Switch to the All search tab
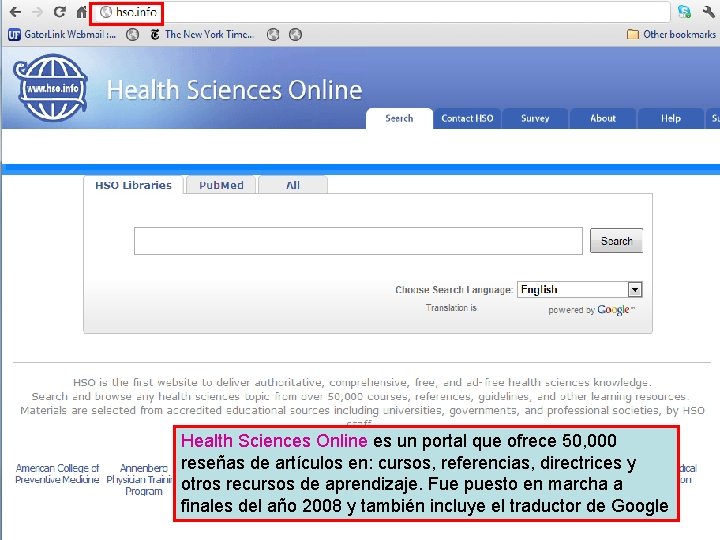 tap(293, 185)
